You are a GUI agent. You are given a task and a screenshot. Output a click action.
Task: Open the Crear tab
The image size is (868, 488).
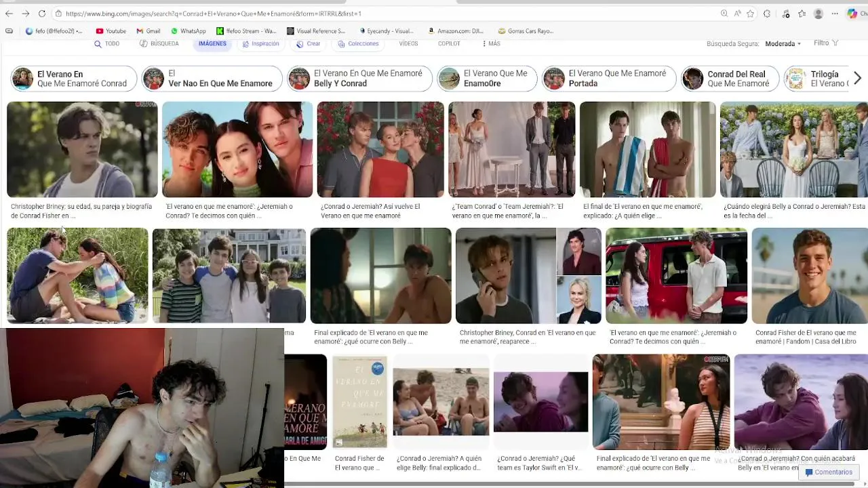coord(309,43)
